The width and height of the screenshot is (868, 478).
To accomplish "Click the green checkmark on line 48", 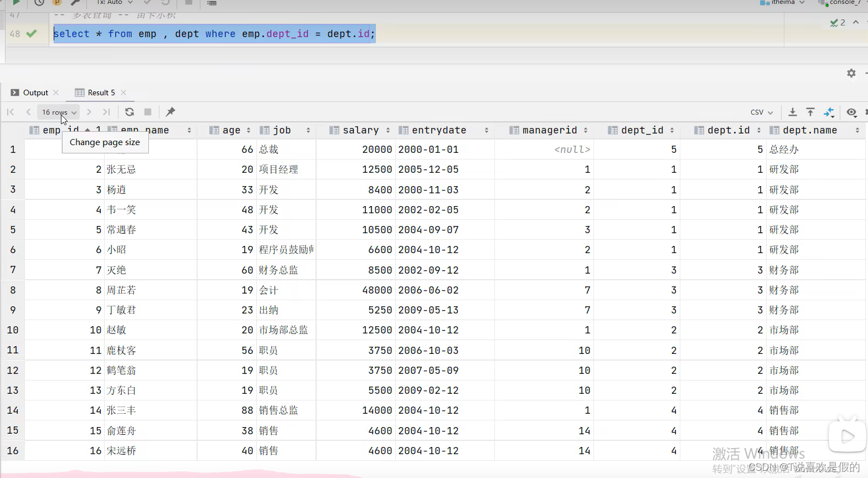I will tap(32, 34).
